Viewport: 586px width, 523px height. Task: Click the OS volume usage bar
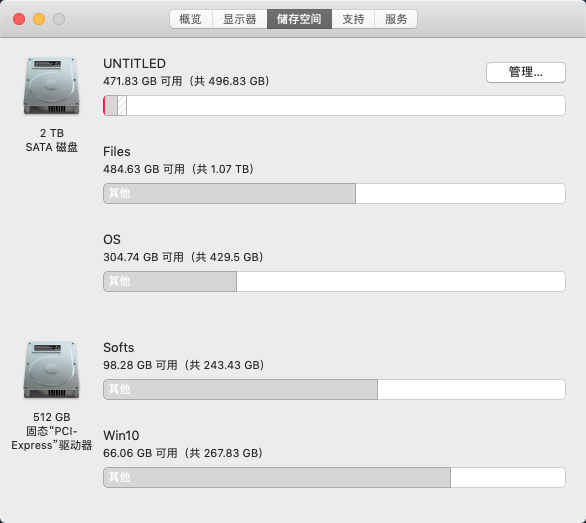point(334,282)
